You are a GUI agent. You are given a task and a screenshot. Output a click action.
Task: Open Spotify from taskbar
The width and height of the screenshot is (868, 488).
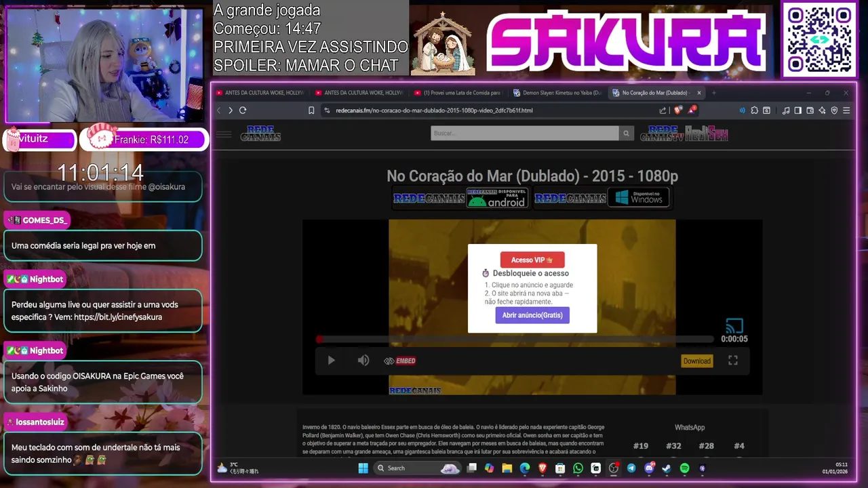(684, 468)
